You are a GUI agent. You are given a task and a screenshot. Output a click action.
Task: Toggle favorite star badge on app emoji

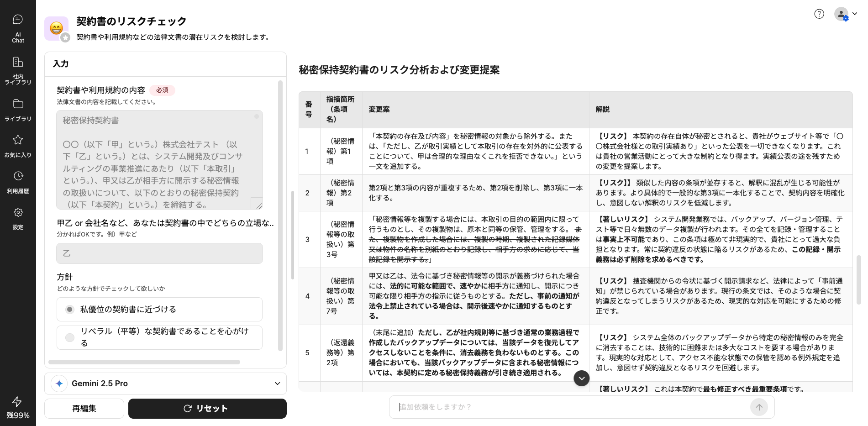tap(66, 38)
